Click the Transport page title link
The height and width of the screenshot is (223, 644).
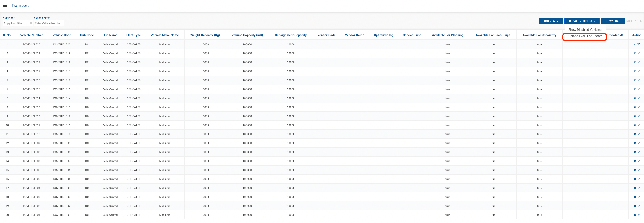20,6
